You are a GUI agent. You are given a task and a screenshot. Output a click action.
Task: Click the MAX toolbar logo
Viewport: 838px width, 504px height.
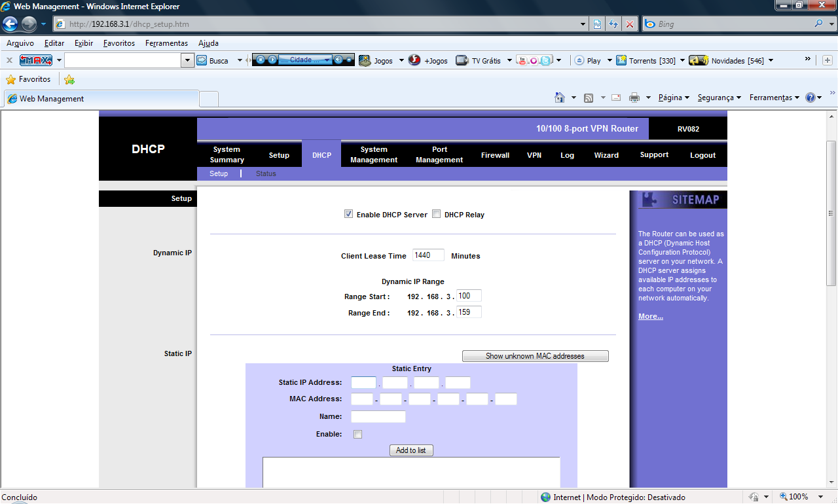[x=36, y=60]
